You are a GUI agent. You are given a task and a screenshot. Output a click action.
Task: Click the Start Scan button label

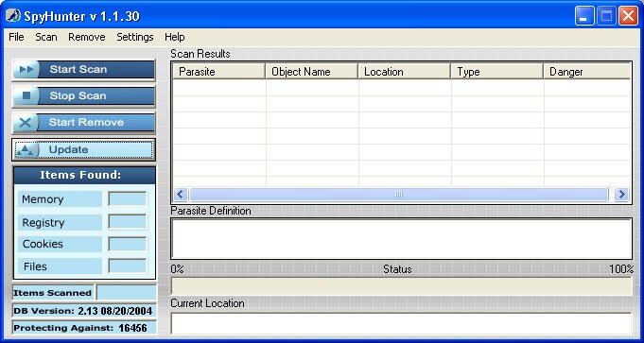(78, 69)
